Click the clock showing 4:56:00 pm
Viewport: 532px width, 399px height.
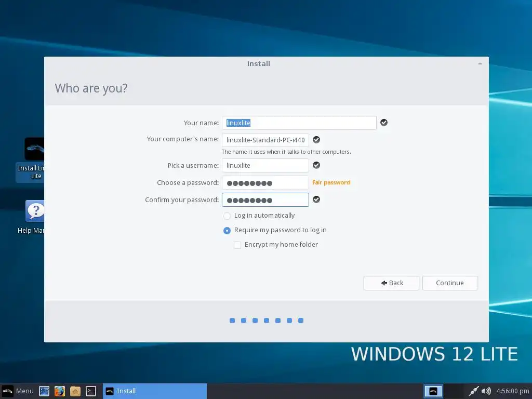click(x=513, y=391)
